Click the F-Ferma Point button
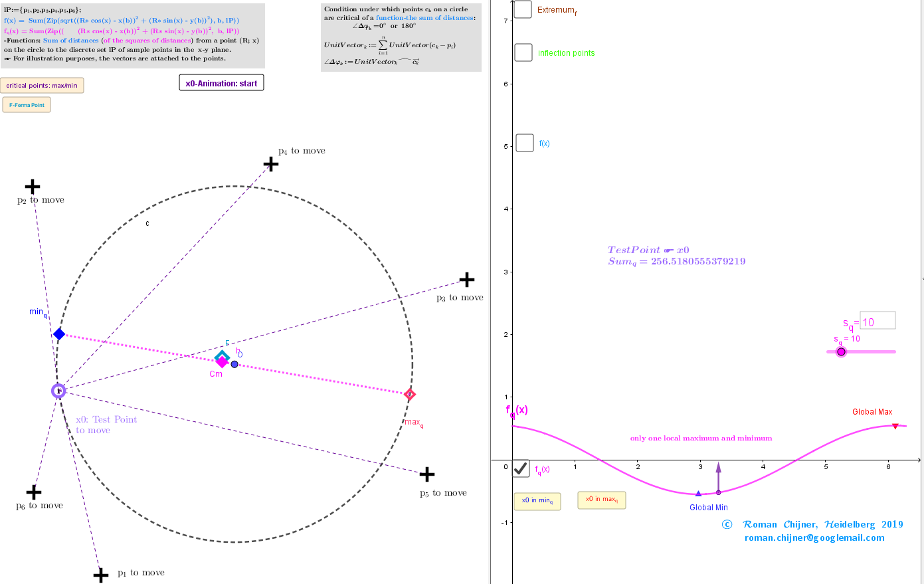This screenshot has height=584, width=924. [x=27, y=105]
